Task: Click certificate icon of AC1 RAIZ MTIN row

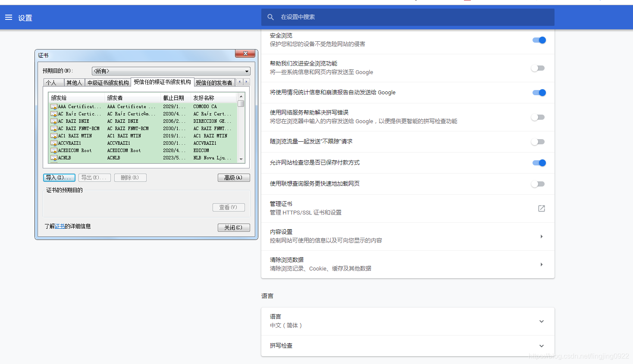Action: click(54, 136)
